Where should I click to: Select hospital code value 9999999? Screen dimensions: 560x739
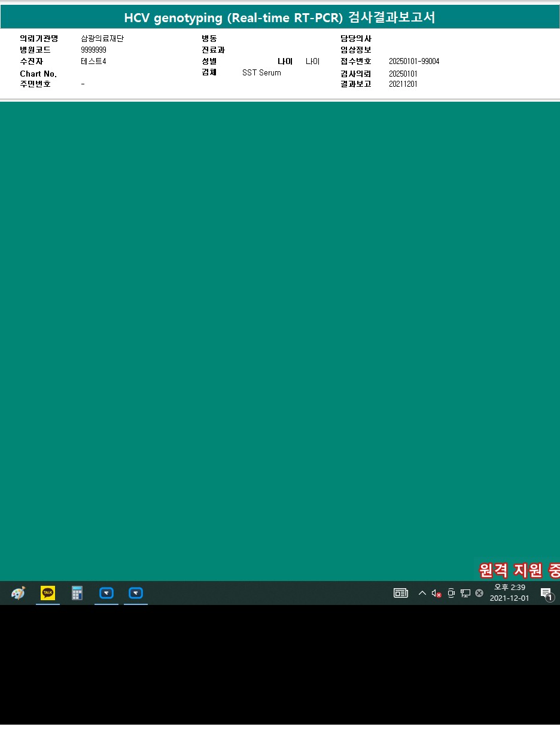pyautogui.click(x=93, y=50)
